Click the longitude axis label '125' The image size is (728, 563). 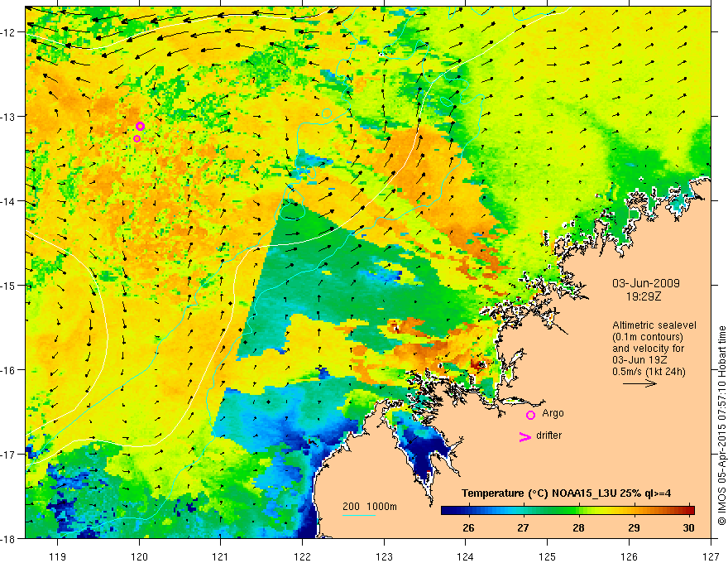(548, 556)
